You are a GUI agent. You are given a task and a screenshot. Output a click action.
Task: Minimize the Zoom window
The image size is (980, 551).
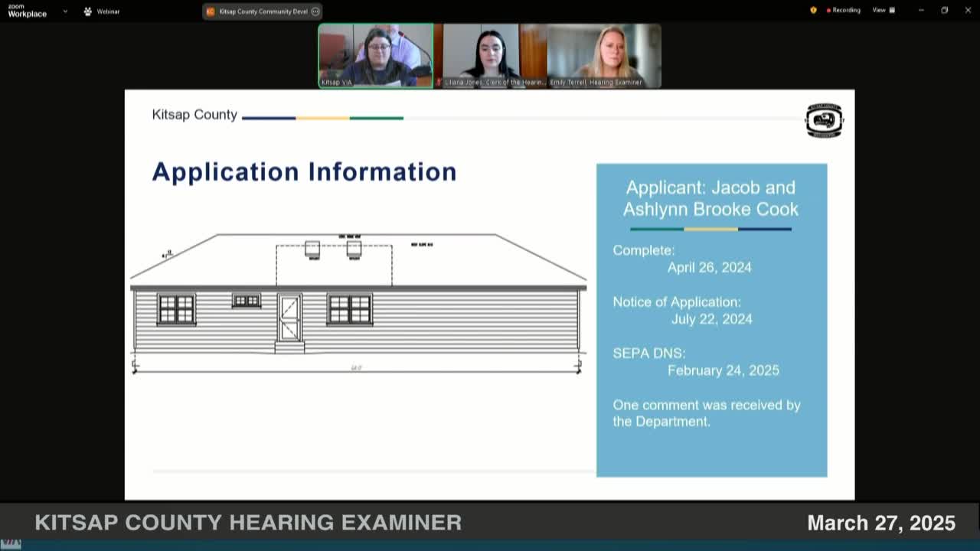pyautogui.click(x=921, y=11)
